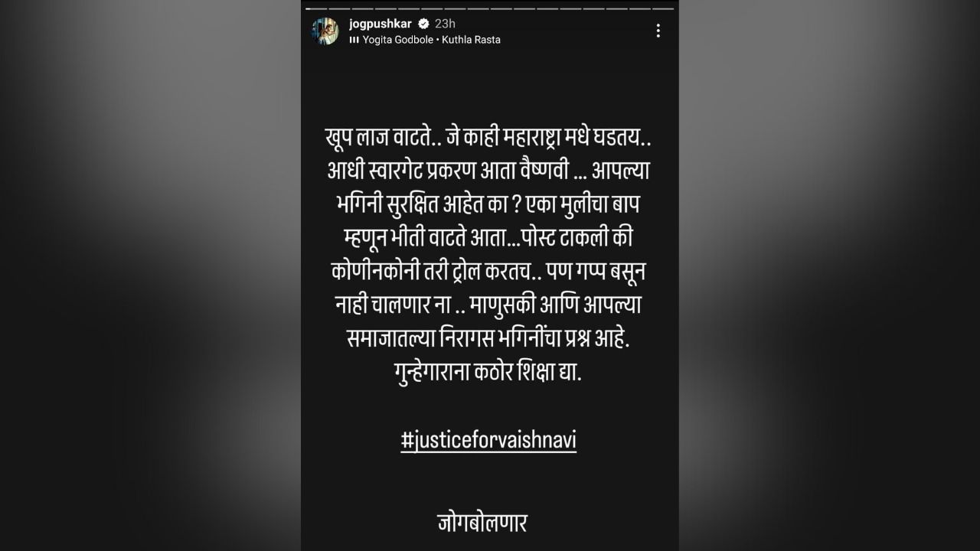
Task: Click the music bars icon beside Yogita Godbole
Action: coord(354,40)
